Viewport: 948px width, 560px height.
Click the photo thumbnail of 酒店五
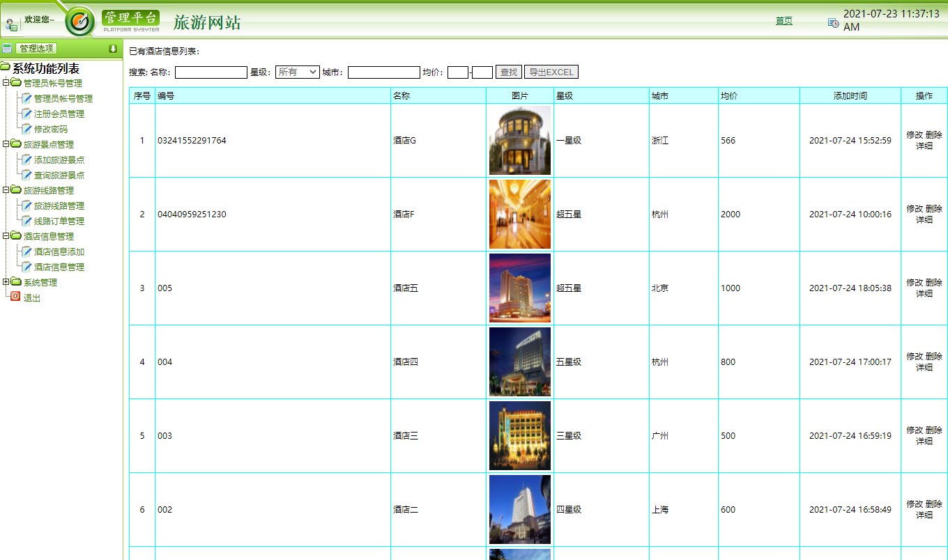tap(519, 288)
